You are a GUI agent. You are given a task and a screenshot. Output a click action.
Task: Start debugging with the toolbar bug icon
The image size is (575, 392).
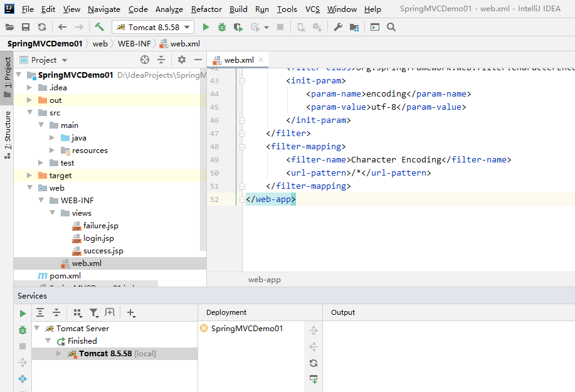(222, 27)
